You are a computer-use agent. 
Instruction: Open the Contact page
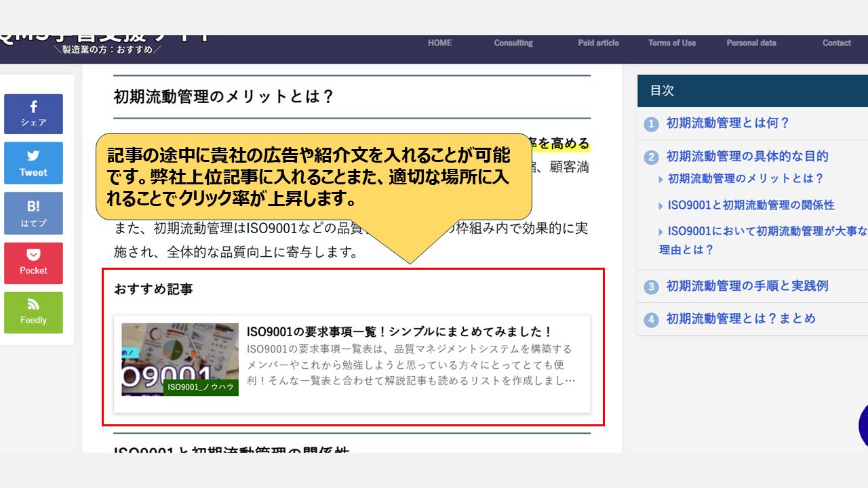[x=836, y=43]
